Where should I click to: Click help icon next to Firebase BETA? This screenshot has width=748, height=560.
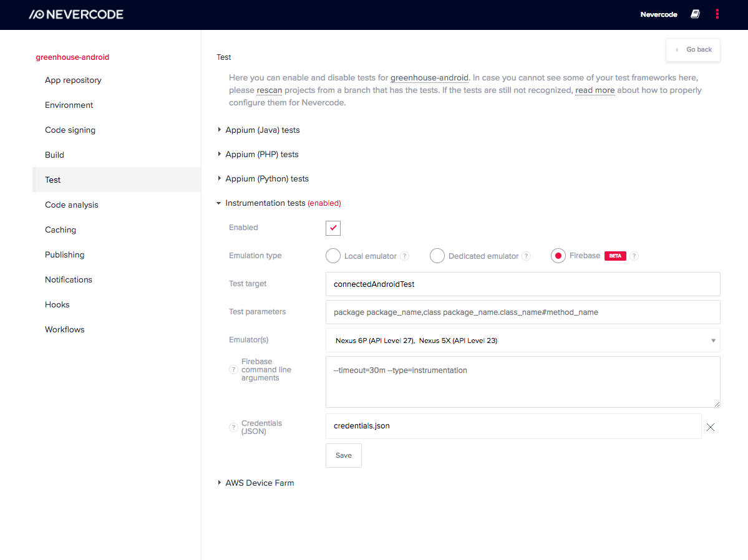(x=634, y=256)
